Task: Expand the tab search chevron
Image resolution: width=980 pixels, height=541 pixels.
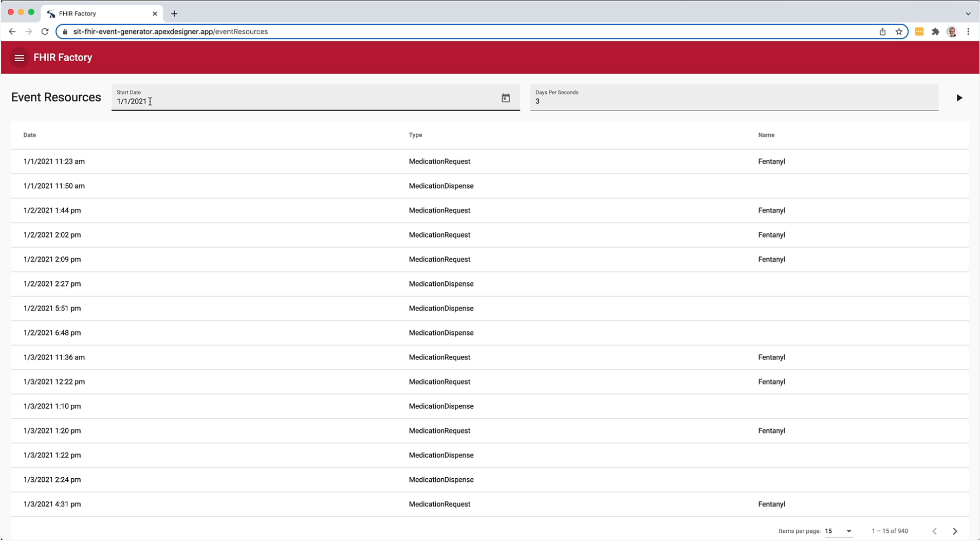Action: coord(968,13)
